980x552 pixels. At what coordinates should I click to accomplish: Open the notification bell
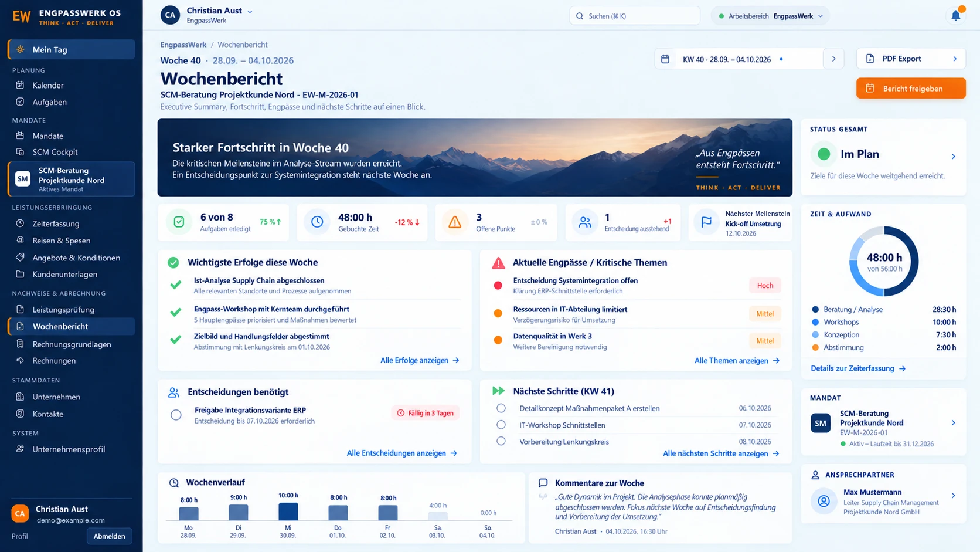click(955, 16)
